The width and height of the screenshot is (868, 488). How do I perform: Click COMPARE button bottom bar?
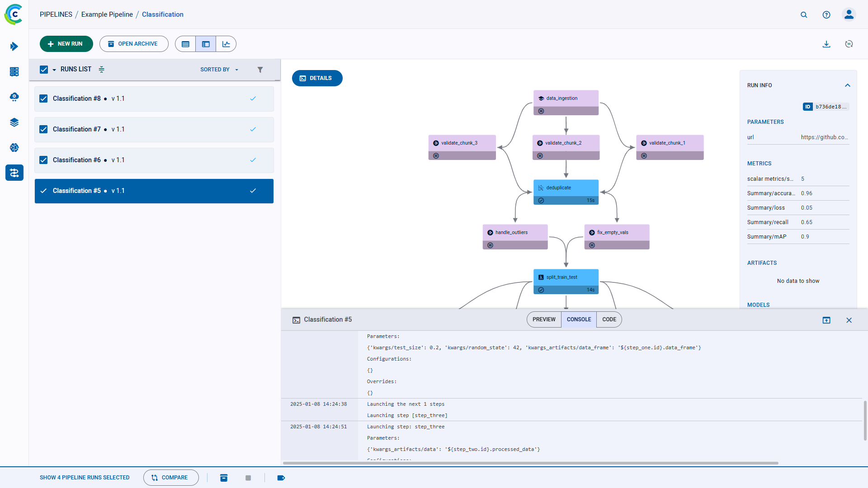170,477
